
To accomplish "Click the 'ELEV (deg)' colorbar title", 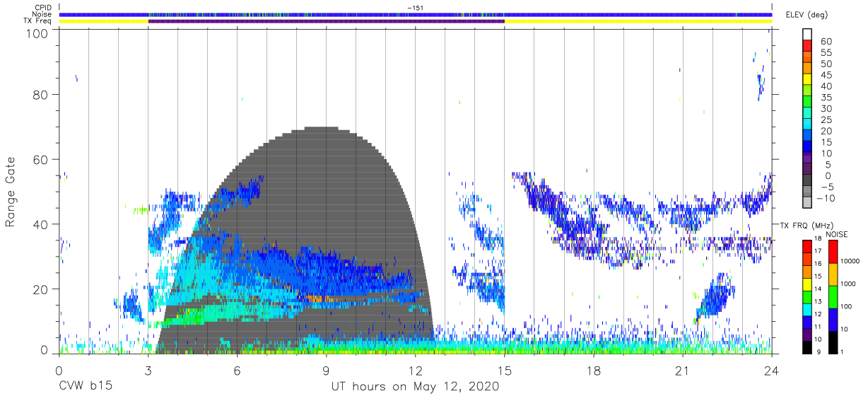I will [807, 15].
